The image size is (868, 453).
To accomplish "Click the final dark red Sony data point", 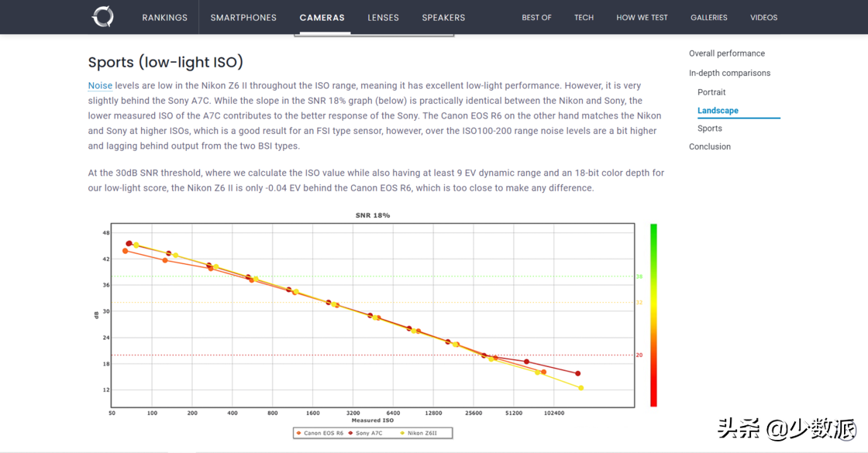I will coord(578,374).
